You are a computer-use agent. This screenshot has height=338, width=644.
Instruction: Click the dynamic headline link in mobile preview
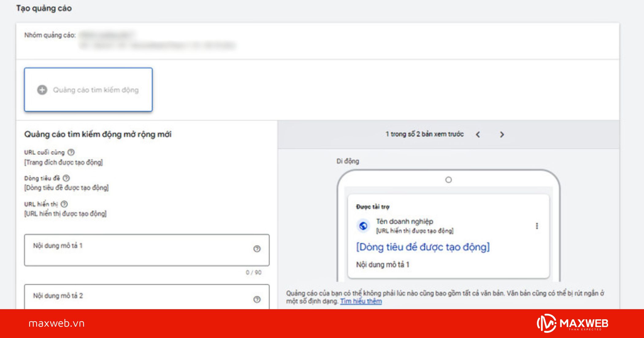click(423, 247)
